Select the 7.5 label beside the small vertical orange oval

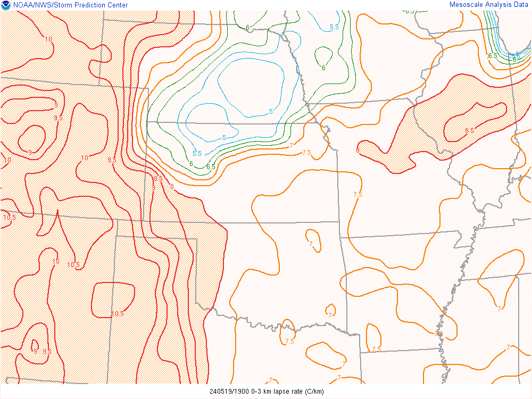coord(376,350)
